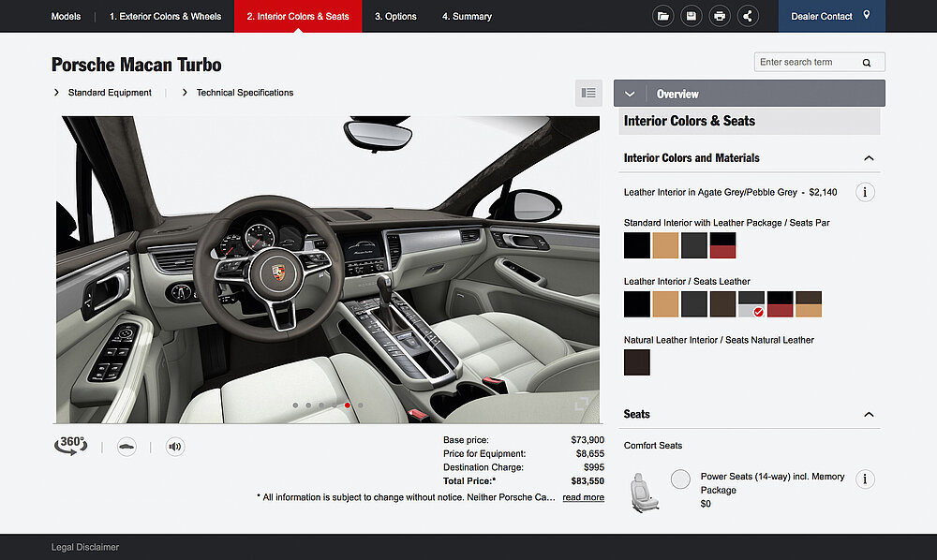Expand the Overview dropdown panel

(x=630, y=94)
